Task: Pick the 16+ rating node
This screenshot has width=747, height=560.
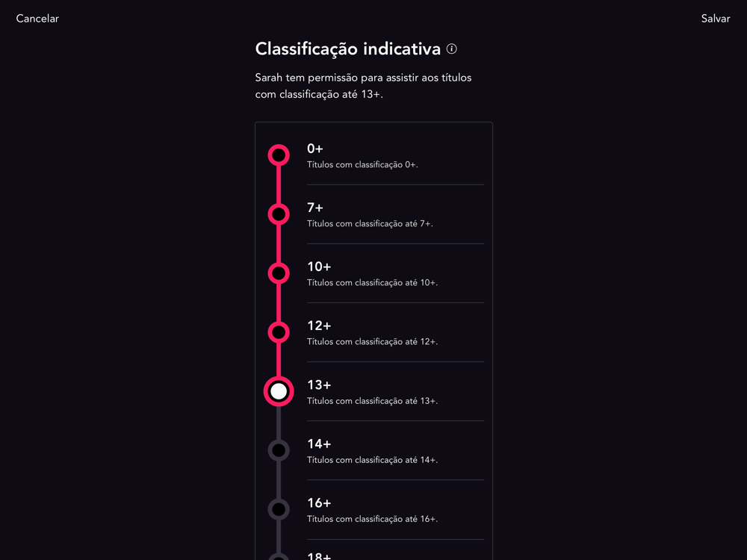Action: 279,509
